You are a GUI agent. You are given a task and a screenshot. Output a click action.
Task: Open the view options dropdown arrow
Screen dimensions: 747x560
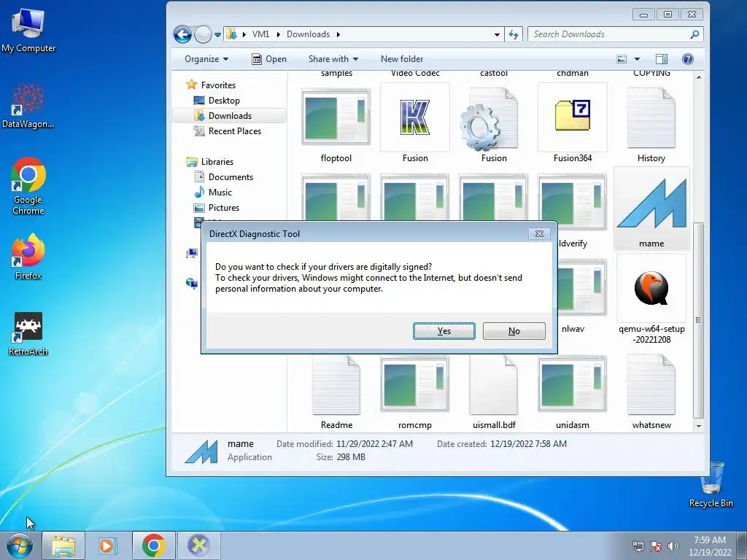(637, 59)
